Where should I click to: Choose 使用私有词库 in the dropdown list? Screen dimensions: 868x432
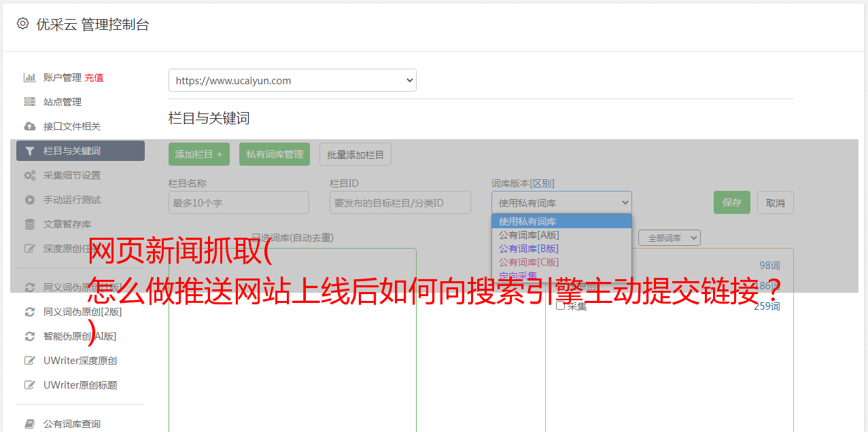[x=561, y=221]
